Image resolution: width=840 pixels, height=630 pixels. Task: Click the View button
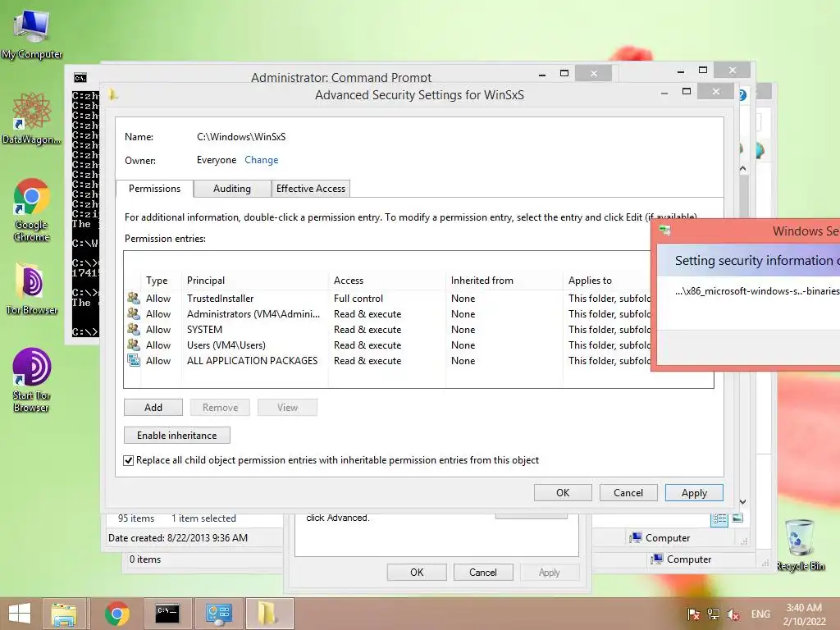coord(287,407)
